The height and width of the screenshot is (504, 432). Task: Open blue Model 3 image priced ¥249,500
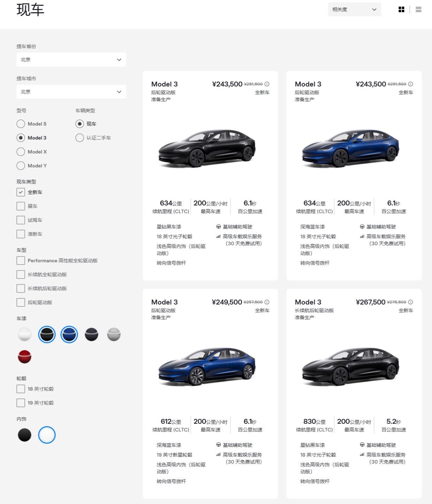207,366
